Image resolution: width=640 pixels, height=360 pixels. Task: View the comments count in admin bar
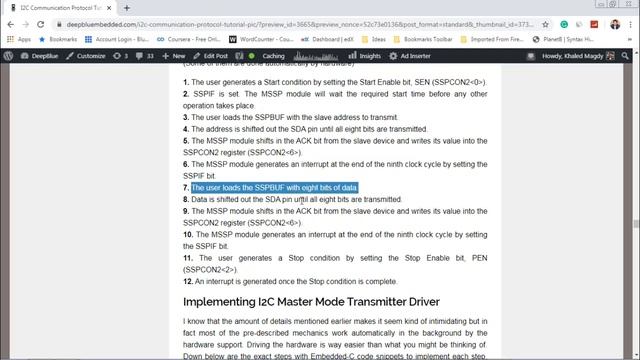[144, 56]
